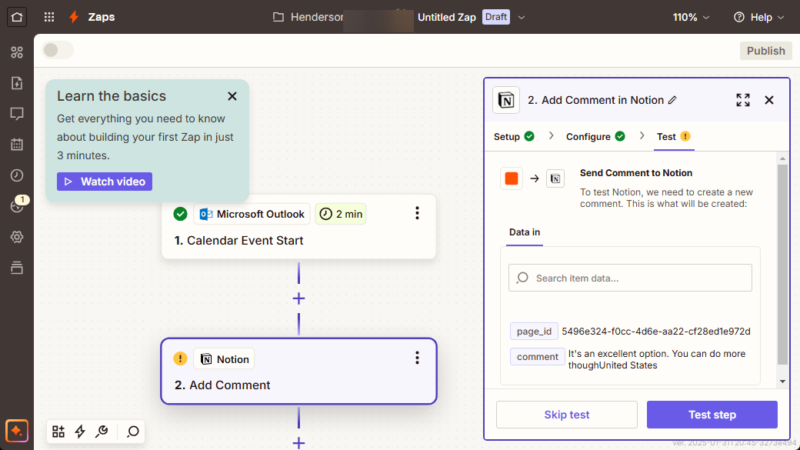The image size is (800, 450).
Task: Click the page_id value 5496e324-f0cc...
Action: click(x=656, y=332)
